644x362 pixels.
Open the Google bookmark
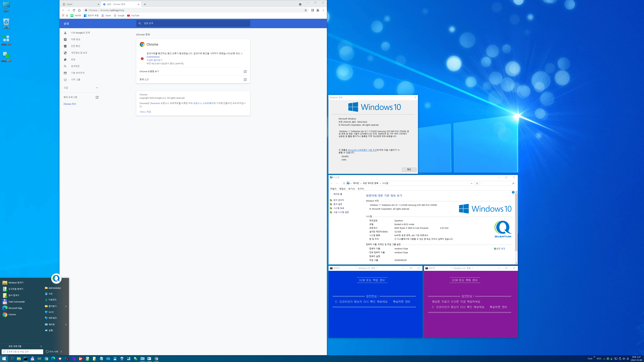119,15
